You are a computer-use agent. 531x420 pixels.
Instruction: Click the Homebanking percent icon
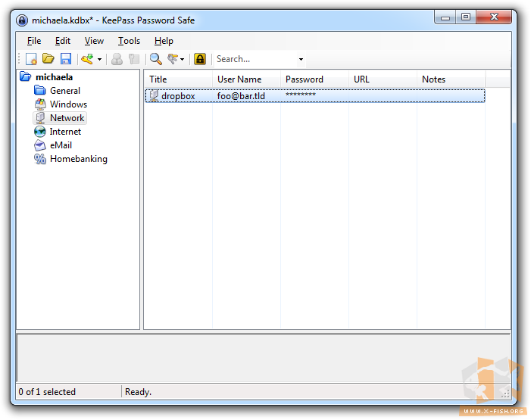click(40, 159)
